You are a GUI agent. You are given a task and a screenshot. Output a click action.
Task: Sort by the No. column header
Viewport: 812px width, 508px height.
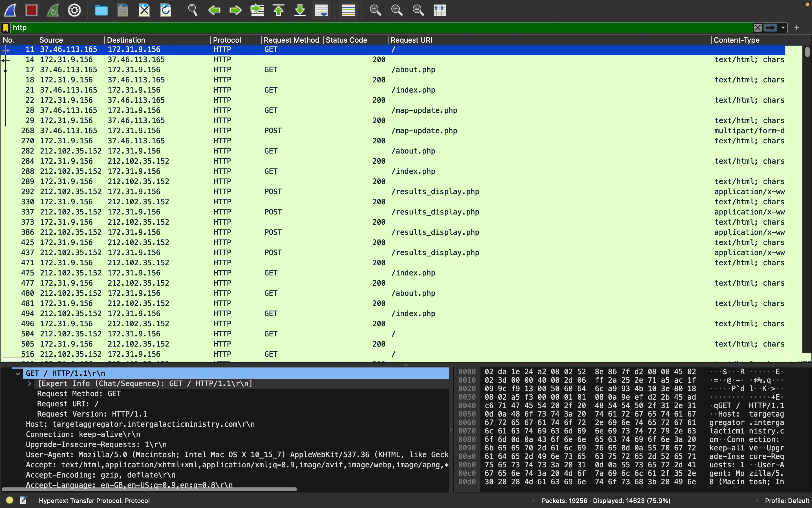click(x=18, y=40)
